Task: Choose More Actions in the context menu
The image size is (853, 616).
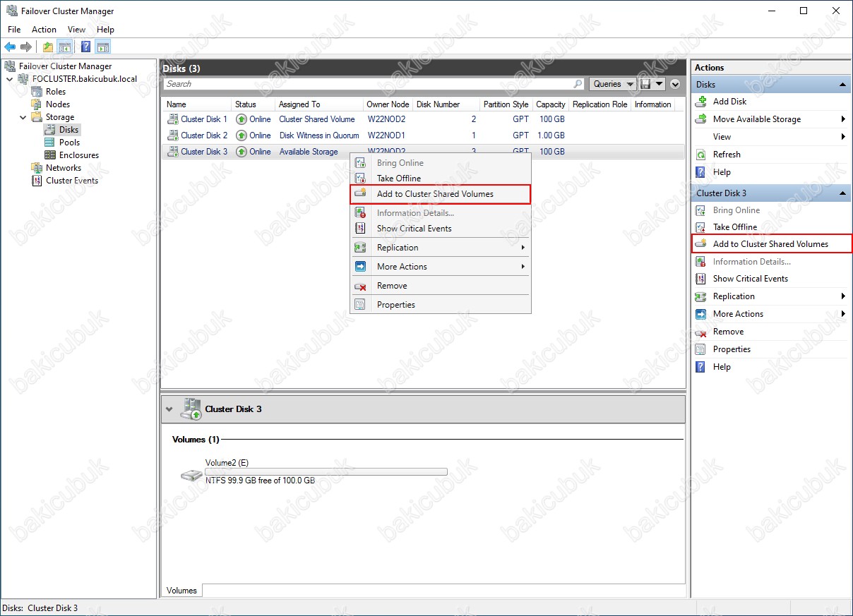Action: [x=441, y=267]
